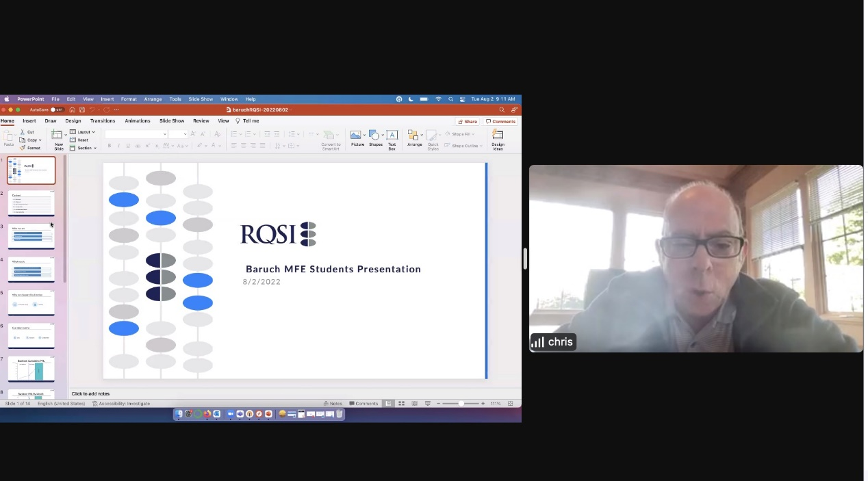The height and width of the screenshot is (481, 868).
Task: Click the Baruch MFE Students Presentation title
Action: 333,269
